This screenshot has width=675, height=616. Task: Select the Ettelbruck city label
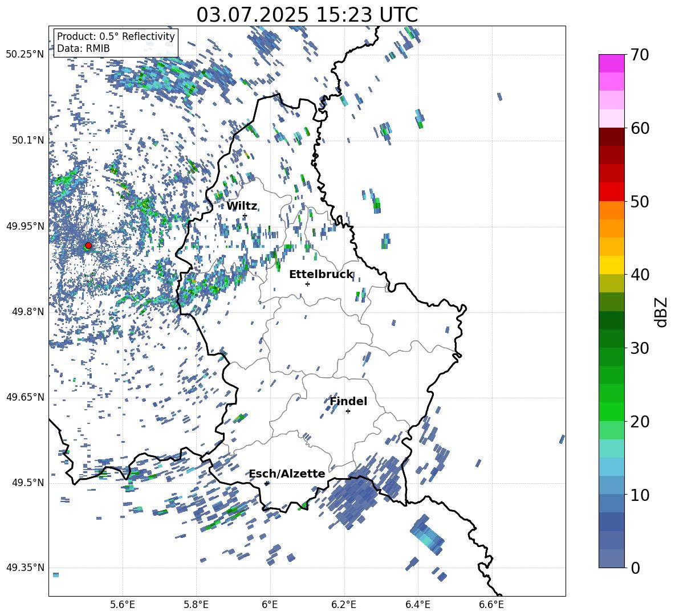click(321, 275)
